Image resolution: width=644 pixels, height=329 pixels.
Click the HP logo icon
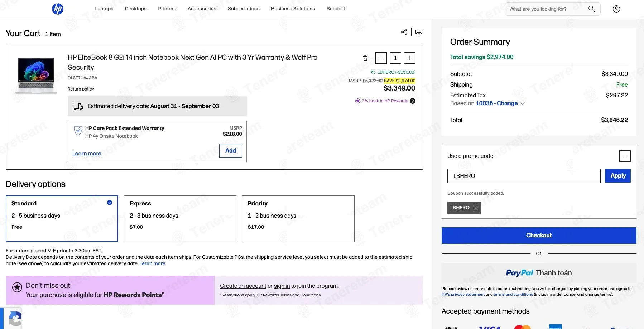coord(58,9)
